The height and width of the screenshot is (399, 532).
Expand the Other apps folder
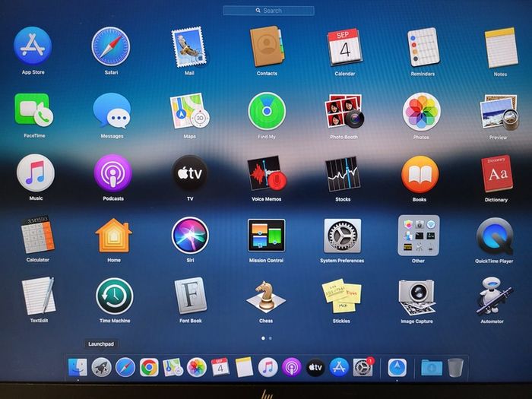[419, 236]
